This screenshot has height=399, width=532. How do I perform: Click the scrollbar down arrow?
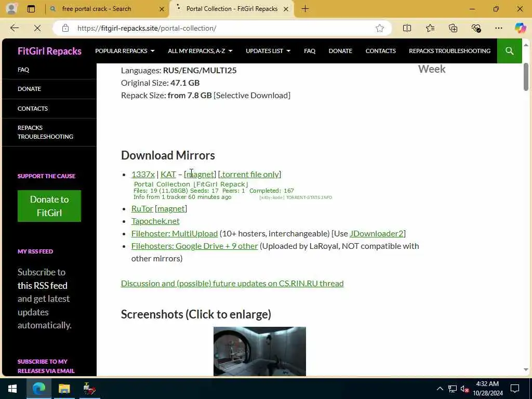pyautogui.click(x=526, y=370)
